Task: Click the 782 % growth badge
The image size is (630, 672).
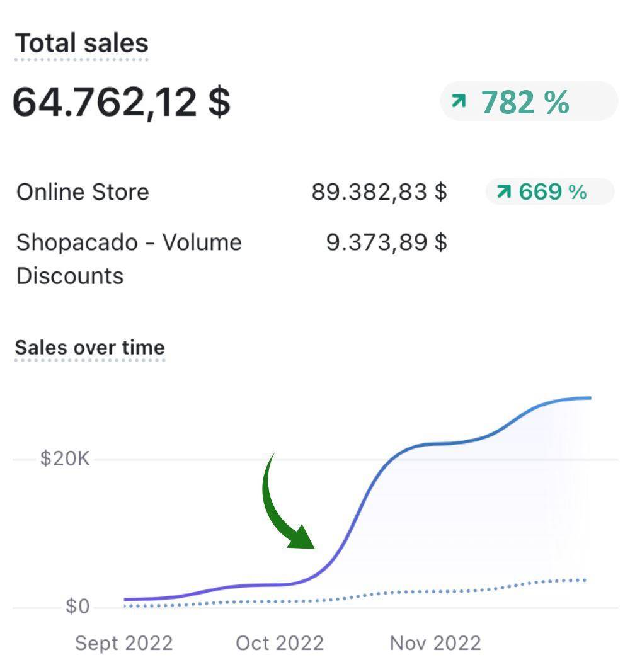Action: point(528,101)
